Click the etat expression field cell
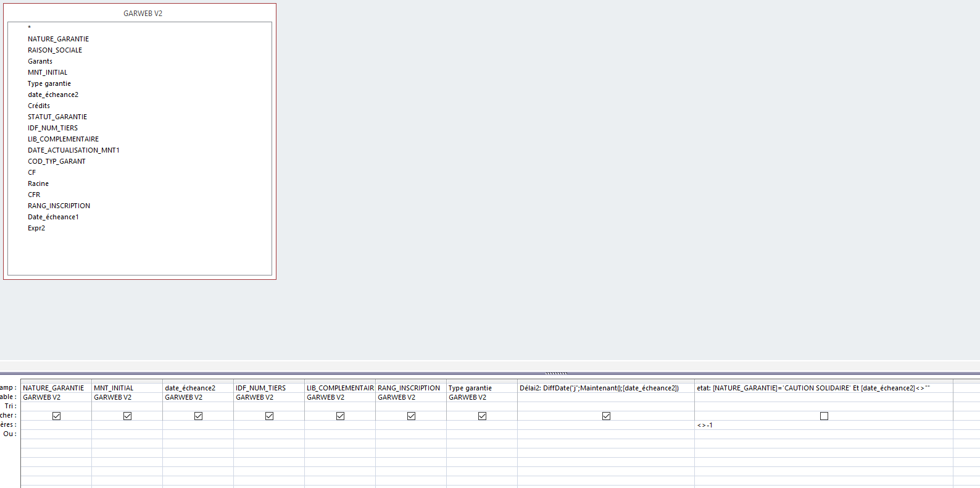The width and height of the screenshot is (980, 488). pos(824,388)
